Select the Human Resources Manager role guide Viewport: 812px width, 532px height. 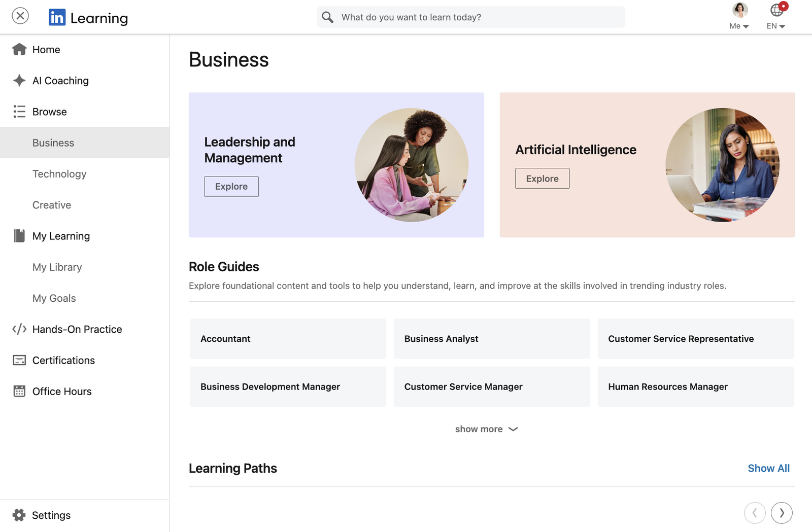[x=695, y=386]
